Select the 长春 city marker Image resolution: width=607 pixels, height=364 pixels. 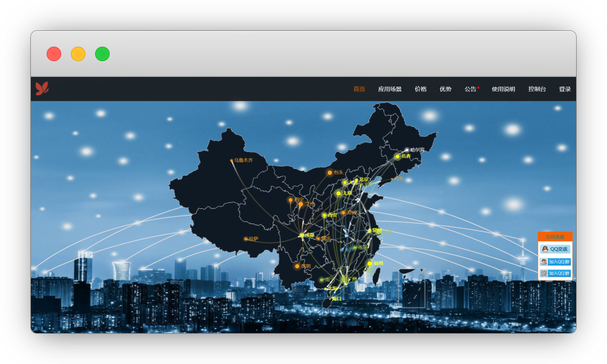pos(397,156)
